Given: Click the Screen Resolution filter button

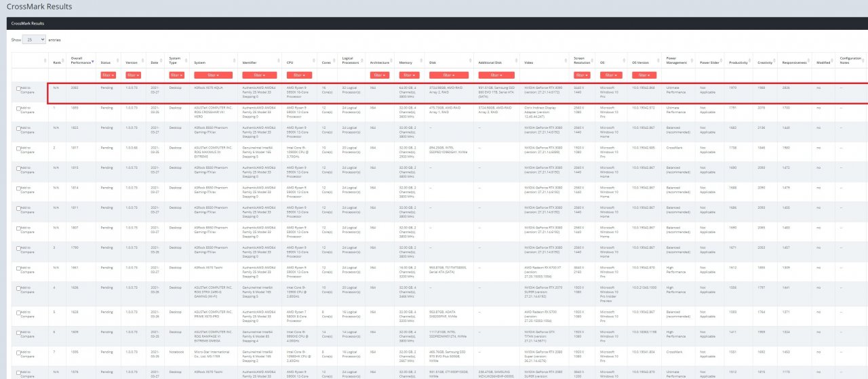Looking at the screenshot, I should 582,75.
